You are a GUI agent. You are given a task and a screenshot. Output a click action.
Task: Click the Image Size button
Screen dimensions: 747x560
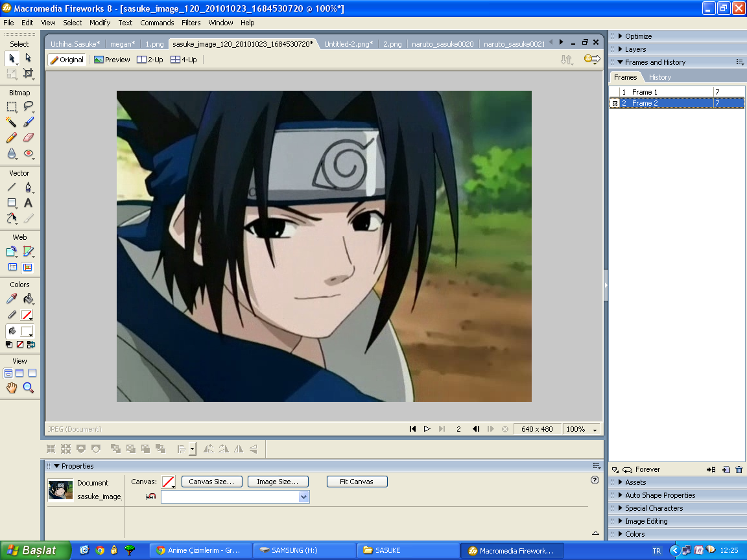pos(278,482)
